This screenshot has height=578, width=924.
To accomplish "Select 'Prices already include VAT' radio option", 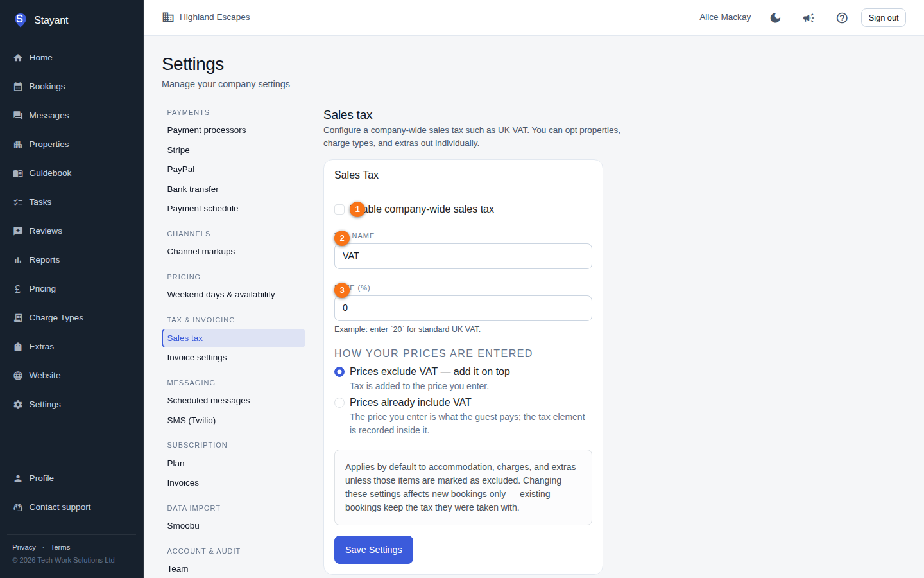I will (x=339, y=403).
